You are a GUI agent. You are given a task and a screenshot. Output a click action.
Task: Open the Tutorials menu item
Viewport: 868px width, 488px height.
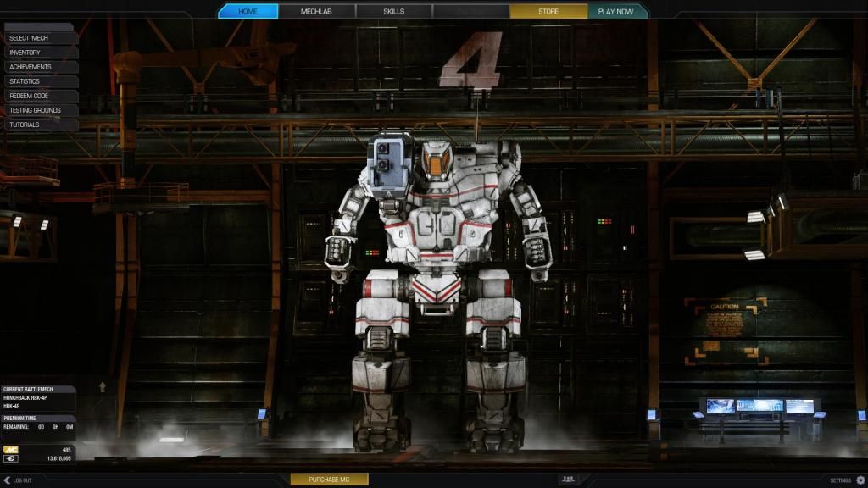(x=39, y=125)
